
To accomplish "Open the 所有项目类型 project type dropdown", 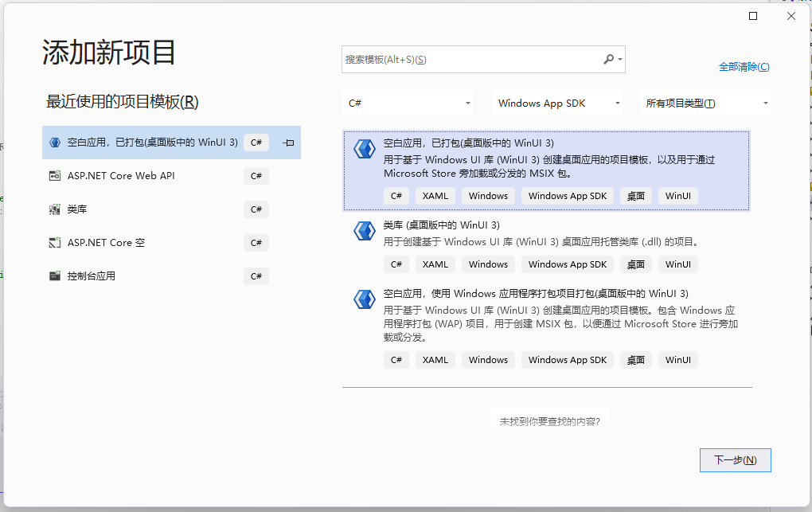I will point(704,103).
